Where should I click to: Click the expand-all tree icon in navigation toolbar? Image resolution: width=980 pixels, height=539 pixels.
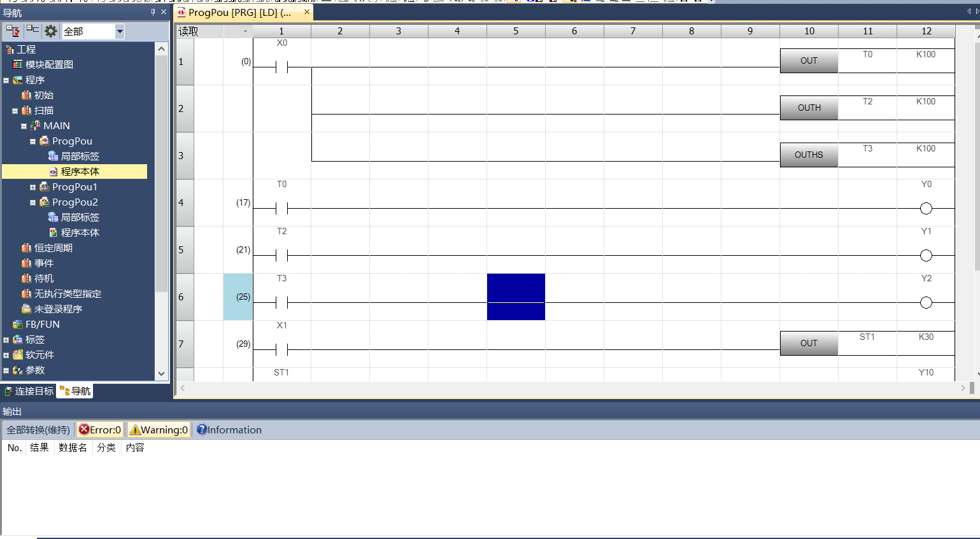coord(13,31)
